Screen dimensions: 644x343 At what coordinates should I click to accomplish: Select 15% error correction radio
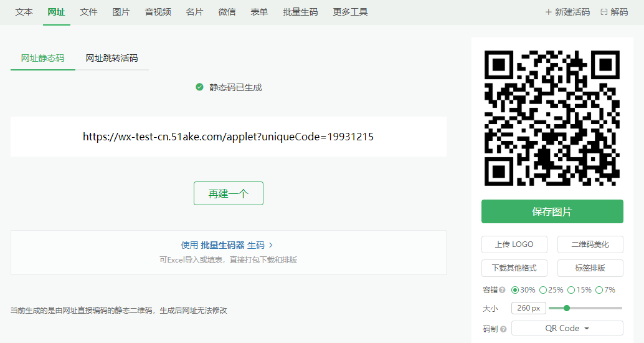click(x=571, y=290)
